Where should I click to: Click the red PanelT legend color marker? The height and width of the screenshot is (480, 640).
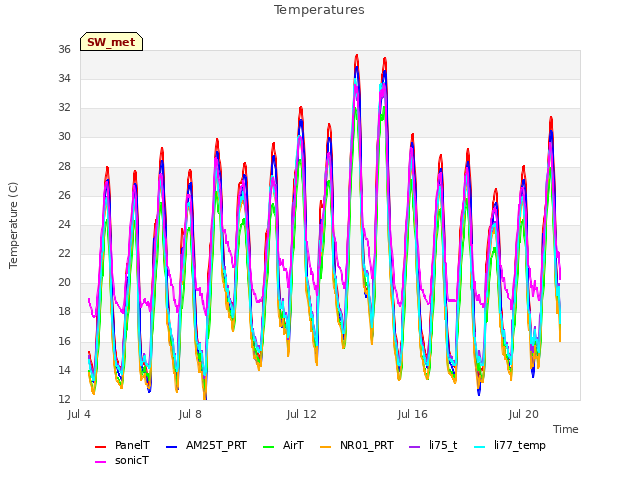click(100, 447)
